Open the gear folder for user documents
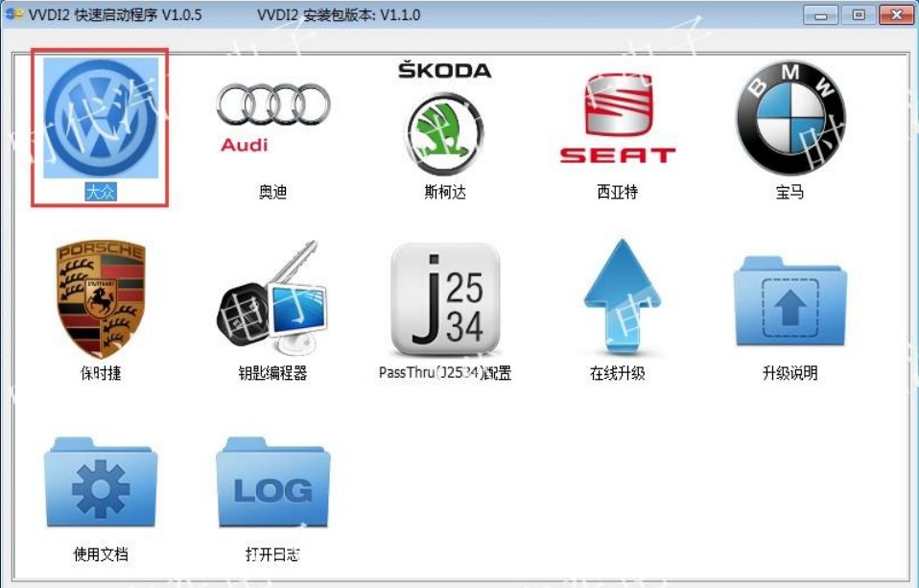The image size is (919, 588). 101,482
